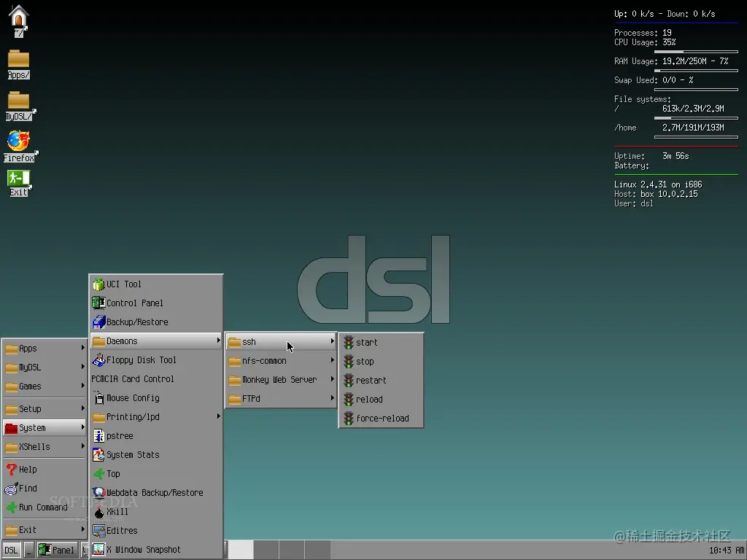This screenshot has width=747, height=560.
Task: Select the System menu item
Action: point(44,428)
